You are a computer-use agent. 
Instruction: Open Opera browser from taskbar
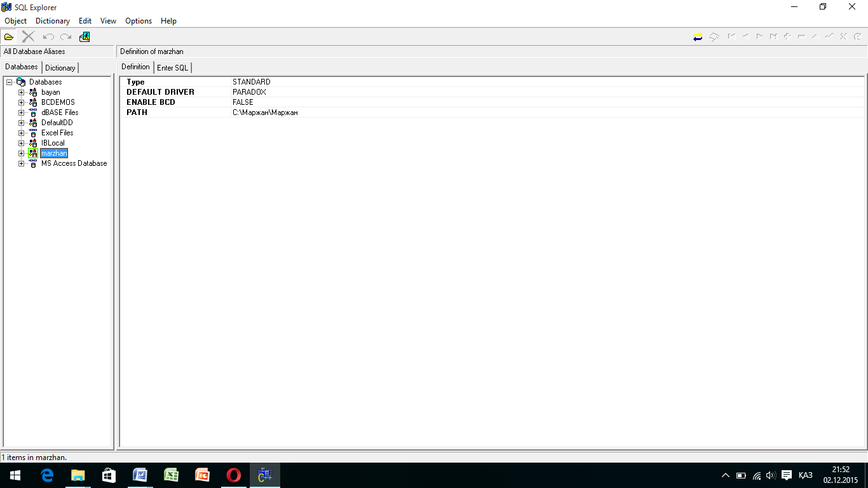[234, 475]
